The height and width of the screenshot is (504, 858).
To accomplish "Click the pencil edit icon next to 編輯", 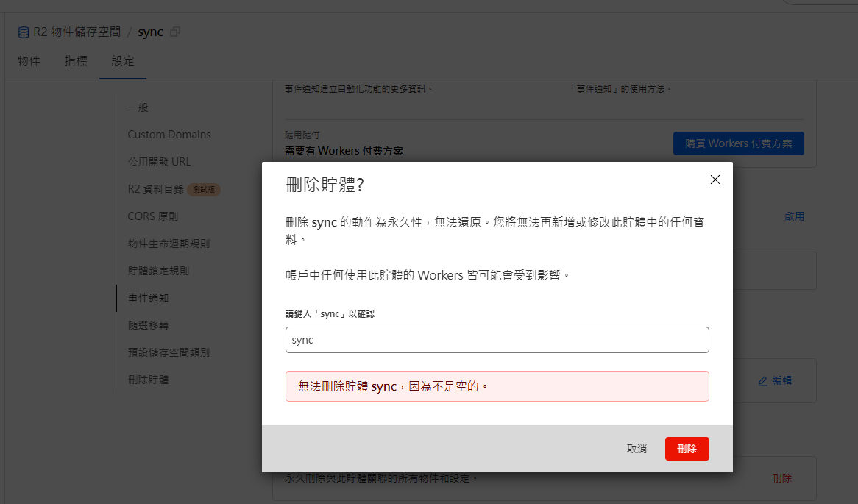I will click(x=762, y=380).
